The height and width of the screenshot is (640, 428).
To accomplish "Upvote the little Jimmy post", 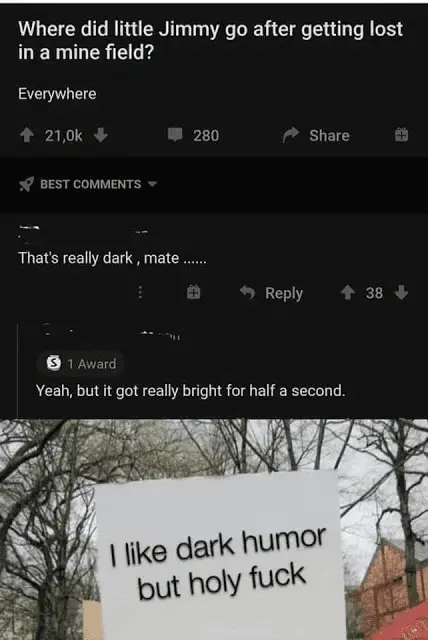I will point(27,135).
